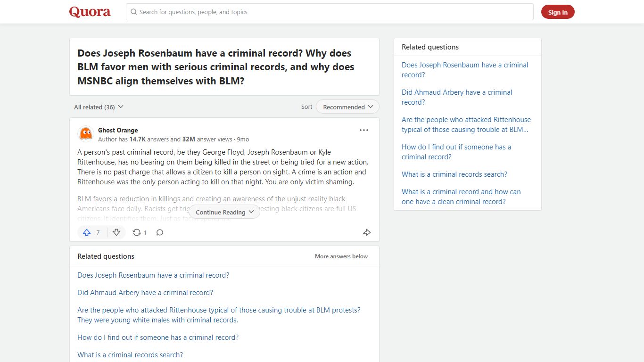The width and height of the screenshot is (644, 362).
Task: Open lower list 'How do I find out' question
Action: (x=158, y=337)
